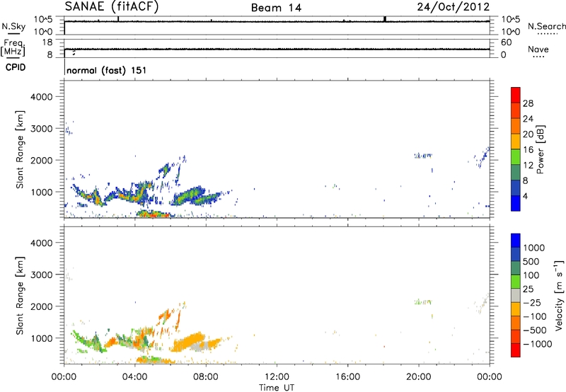566x392 pixels.
Task: Click the 2000 tick on velocity panel axis
Action: 42,306
